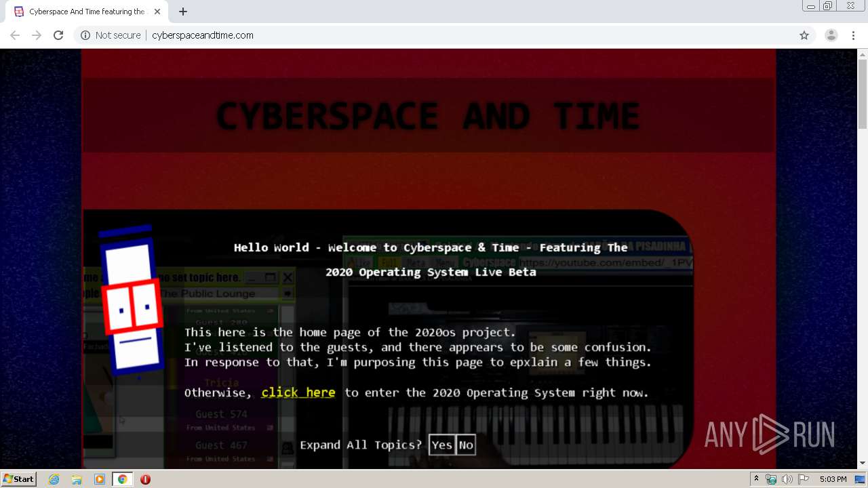This screenshot has width=868, height=488.
Task: Open the Chrome three-dot menu
Action: pos(853,35)
